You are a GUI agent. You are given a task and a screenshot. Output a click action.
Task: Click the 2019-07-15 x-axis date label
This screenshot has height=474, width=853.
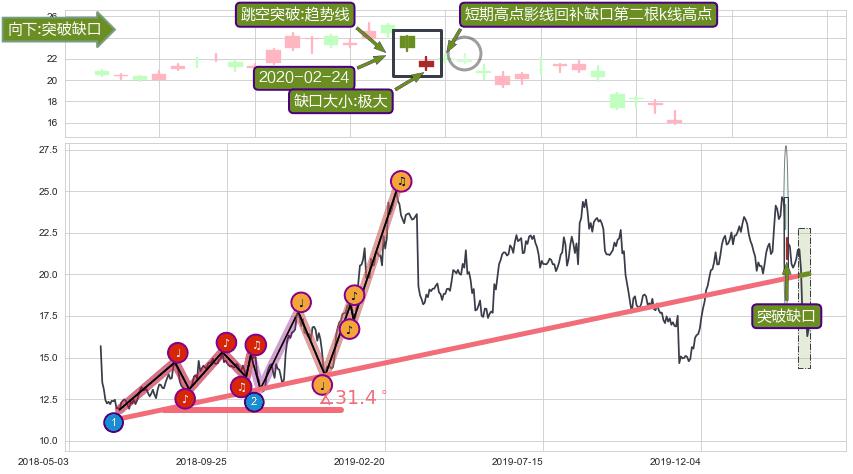pos(517,461)
